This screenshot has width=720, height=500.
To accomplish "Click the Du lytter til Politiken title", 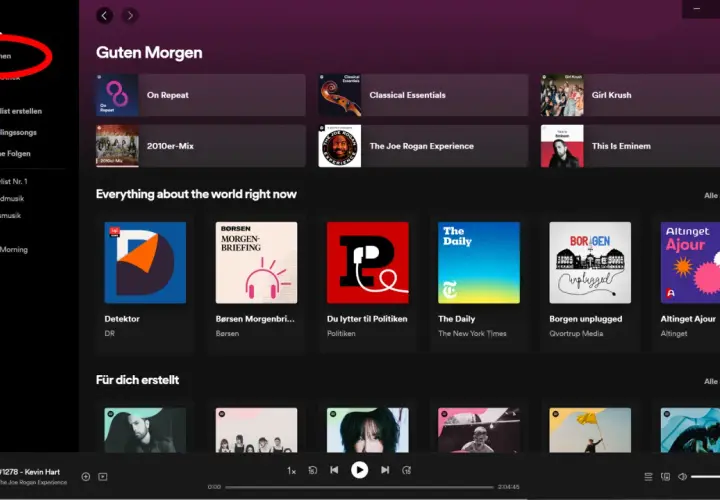I will coord(367,319).
